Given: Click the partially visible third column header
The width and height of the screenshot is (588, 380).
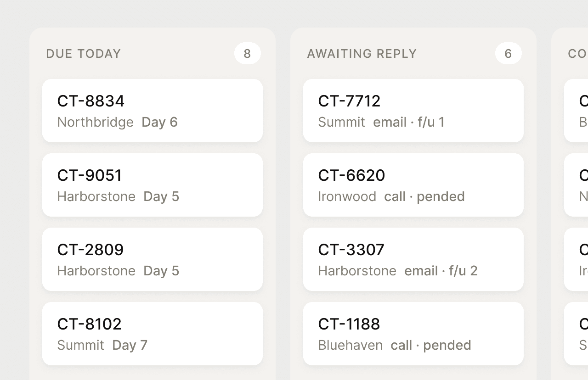Looking at the screenshot, I should [x=578, y=54].
